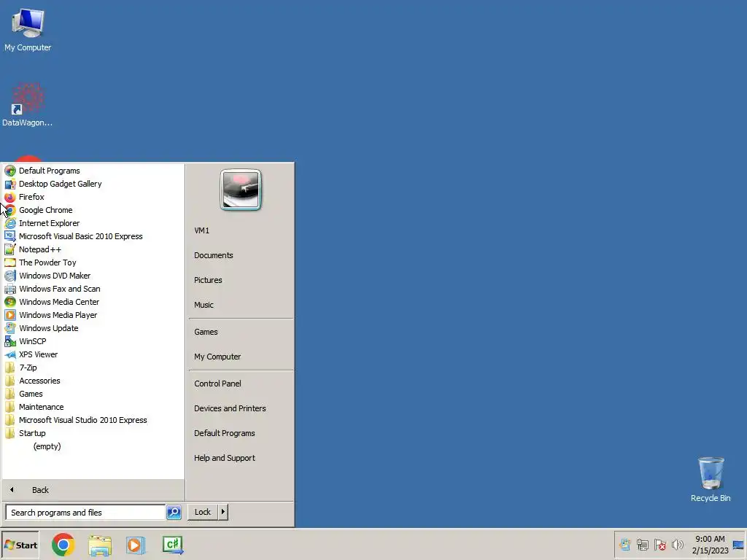Click the Show desktop icon beside the clock
This screenshot has height=560, width=747.
click(738, 545)
